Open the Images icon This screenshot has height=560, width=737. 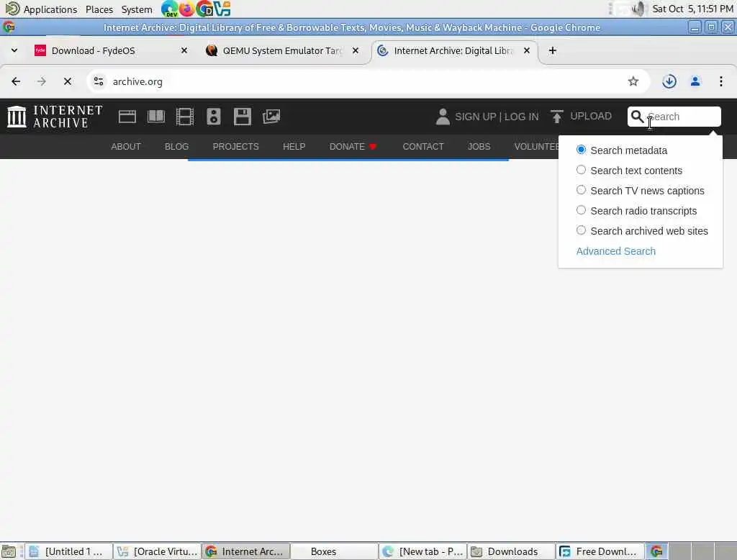point(271,116)
